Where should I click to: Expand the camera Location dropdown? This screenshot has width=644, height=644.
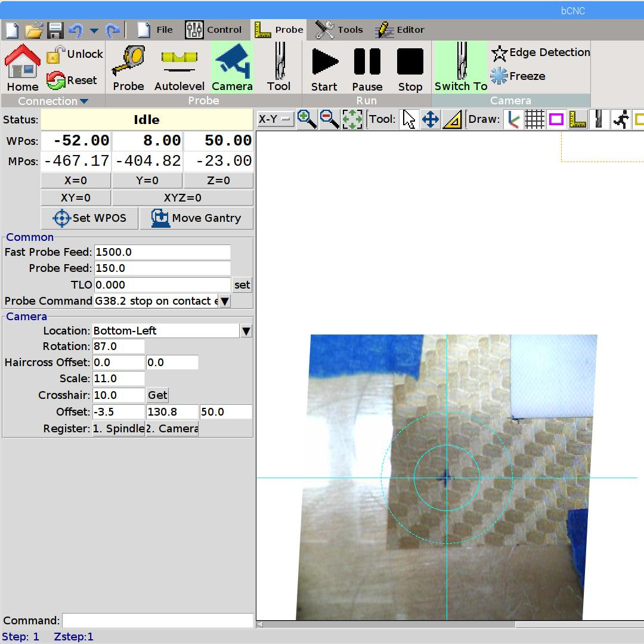coord(246,331)
